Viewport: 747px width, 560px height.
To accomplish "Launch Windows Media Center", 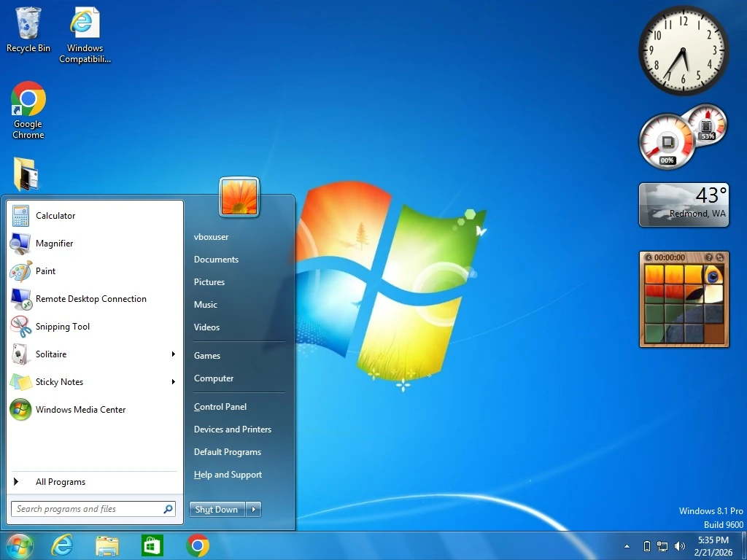I will click(x=80, y=410).
